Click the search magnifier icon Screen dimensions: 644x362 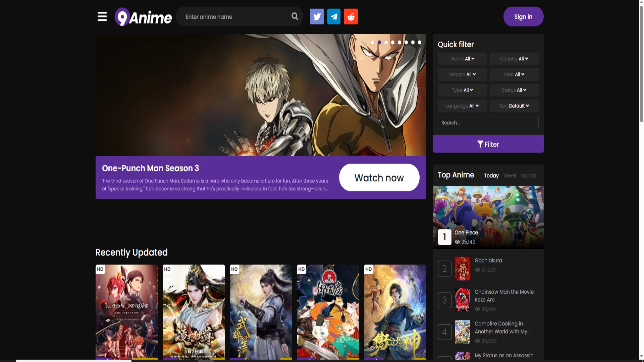294,16
